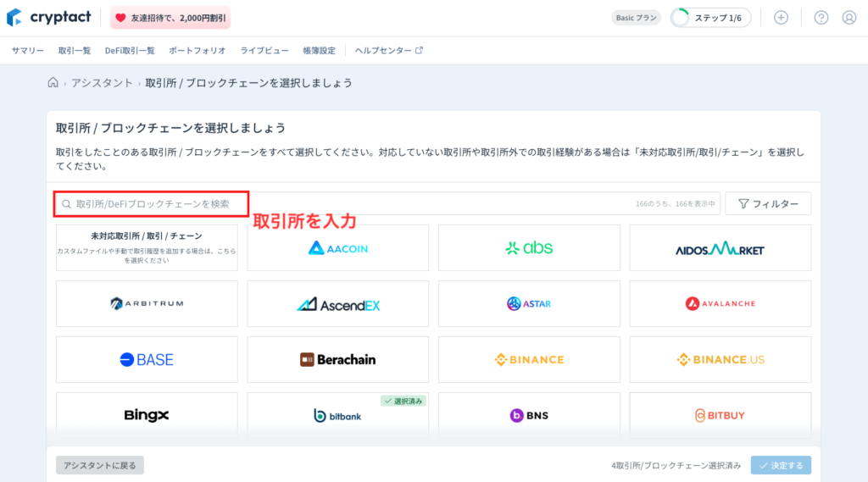Select the abs exchange card
The height and width of the screenshot is (482, 868).
(529, 247)
